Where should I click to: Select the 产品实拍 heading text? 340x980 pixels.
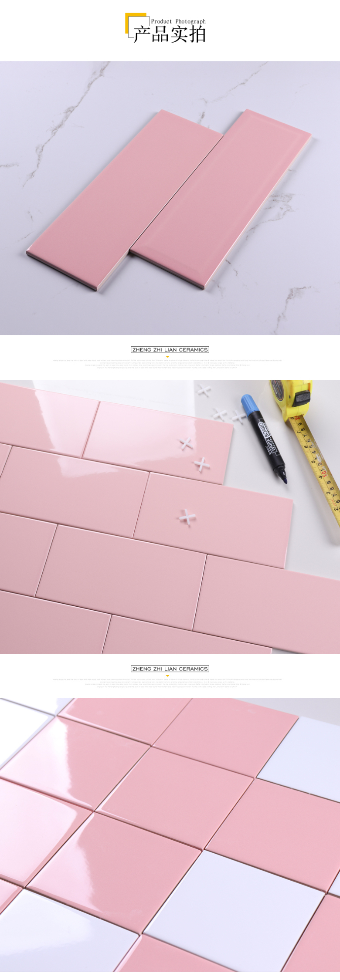[170, 34]
